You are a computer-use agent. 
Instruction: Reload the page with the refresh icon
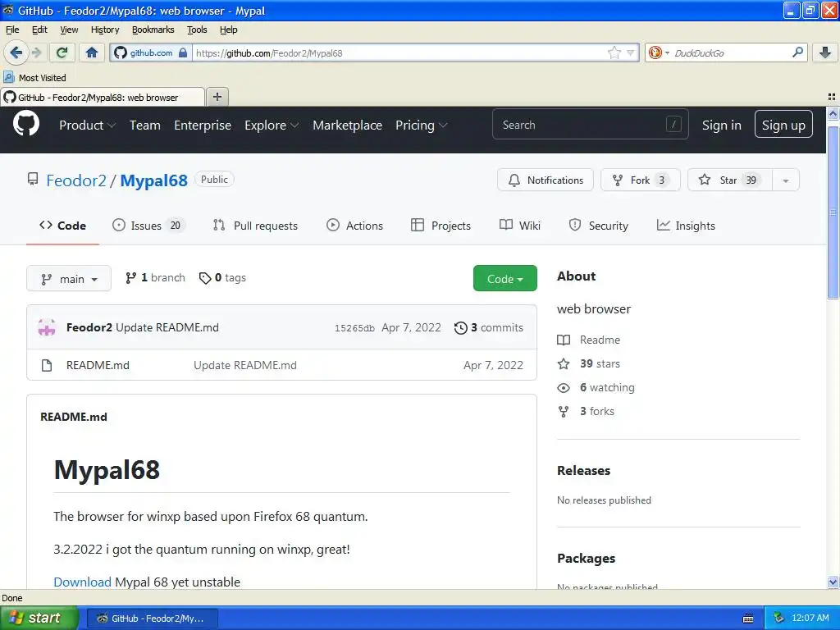pos(62,52)
